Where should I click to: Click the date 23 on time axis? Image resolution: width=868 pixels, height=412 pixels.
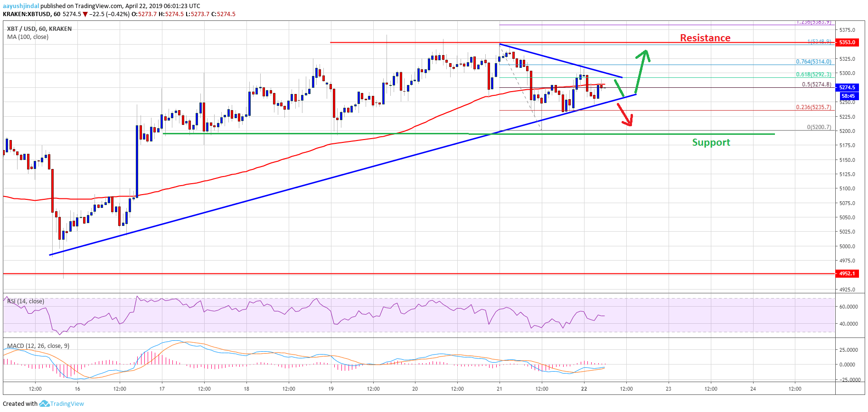coord(669,389)
